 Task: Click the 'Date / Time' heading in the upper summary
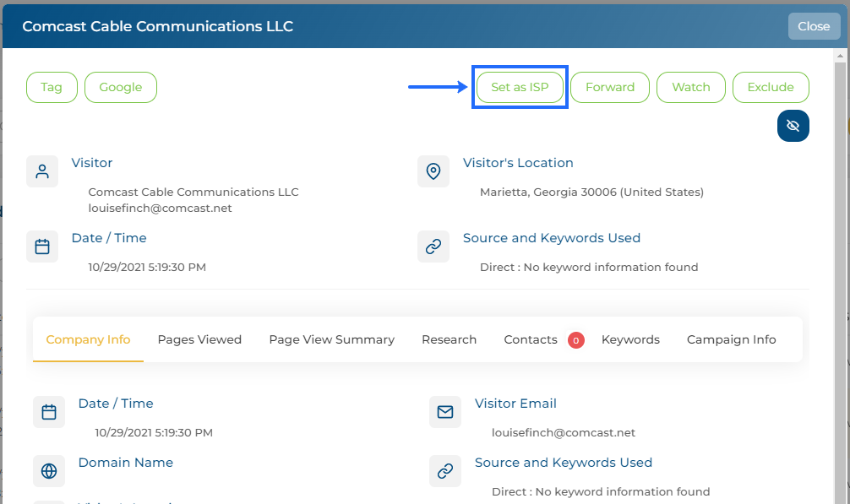(x=109, y=238)
